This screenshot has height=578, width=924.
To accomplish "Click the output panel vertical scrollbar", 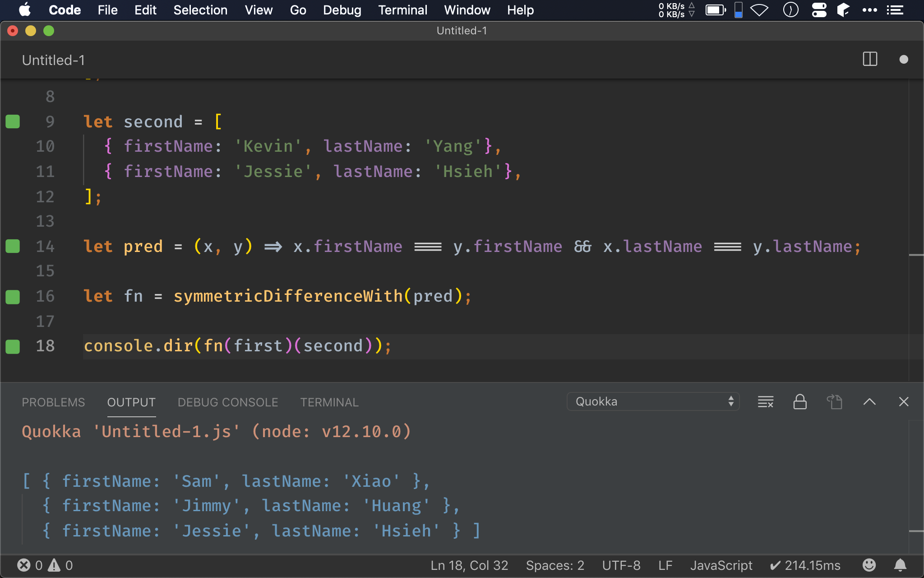I will point(916,487).
